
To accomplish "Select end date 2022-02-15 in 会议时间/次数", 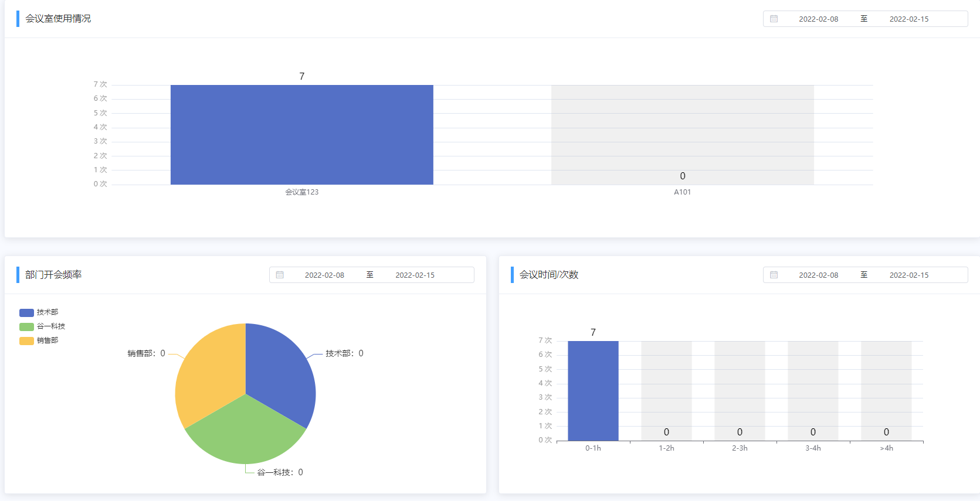I will (x=909, y=275).
